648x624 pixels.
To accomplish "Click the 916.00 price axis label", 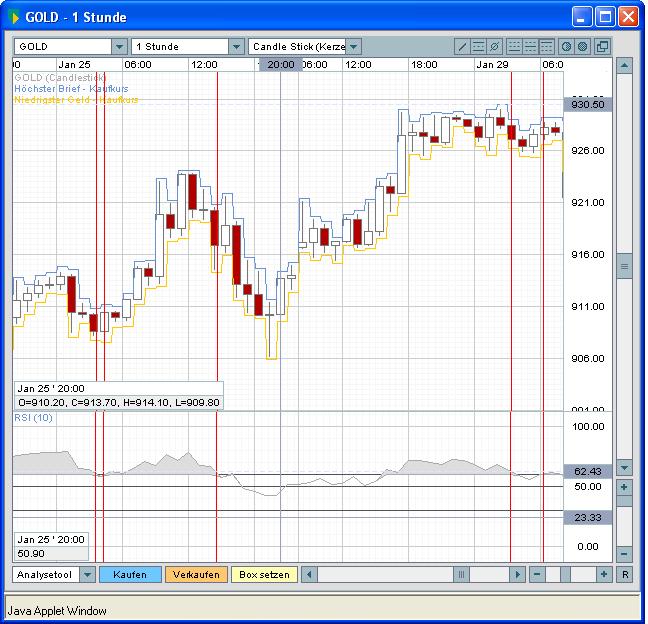I will click(x=588, y=255).
